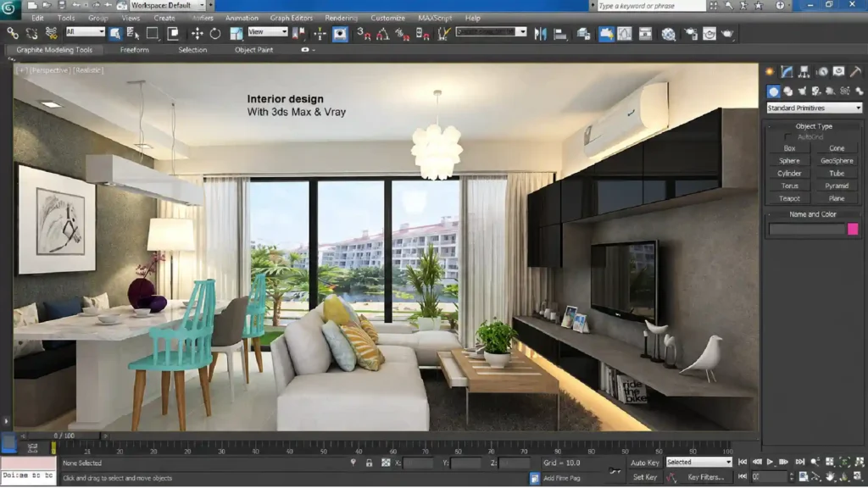
Task: Open the Standard Primitives dropdown
Action: pos(814,108)
